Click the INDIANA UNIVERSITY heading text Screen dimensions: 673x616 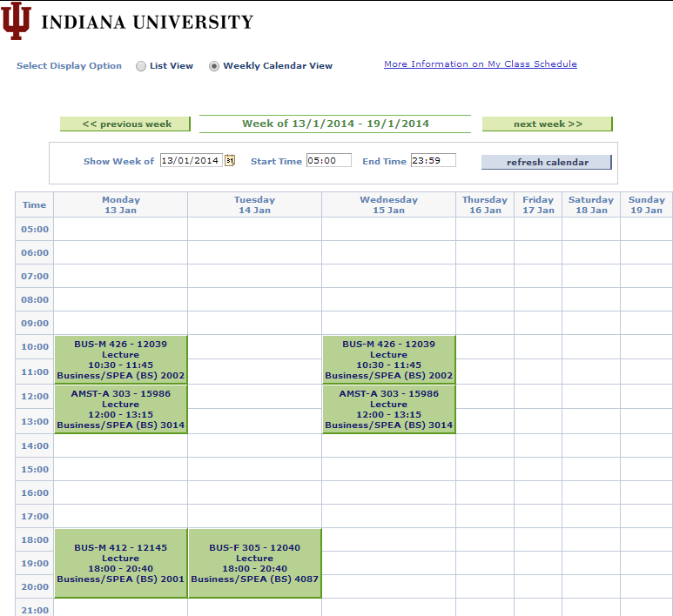(147, 23)
